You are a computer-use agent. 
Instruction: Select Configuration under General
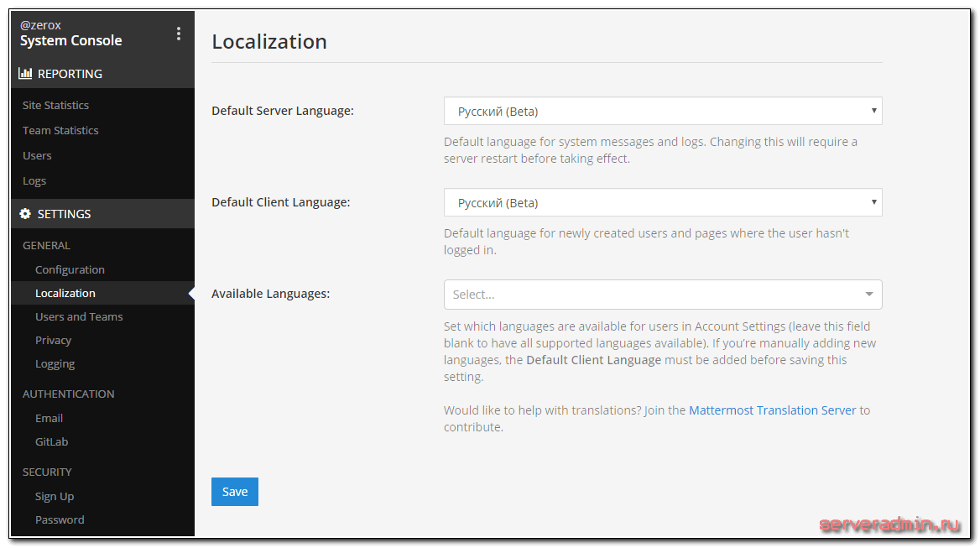pos(70,269)
